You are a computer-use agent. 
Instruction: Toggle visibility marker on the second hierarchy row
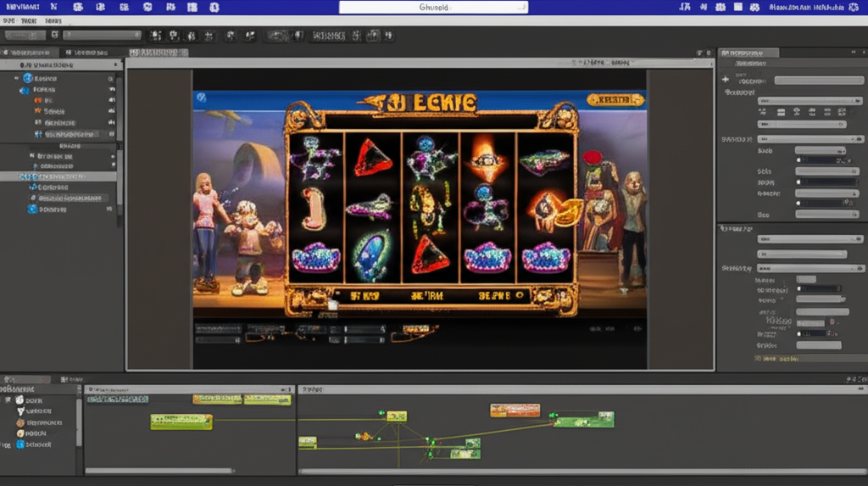point(110,89)
